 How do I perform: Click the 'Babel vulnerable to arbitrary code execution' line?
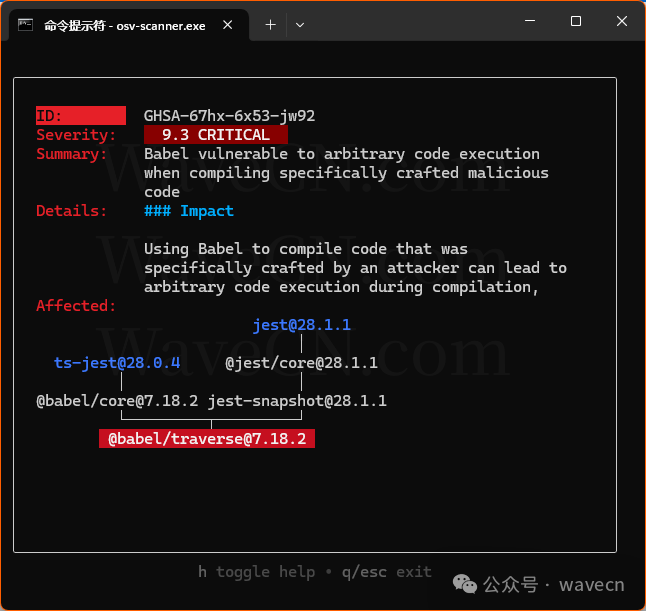pos(342,154)
